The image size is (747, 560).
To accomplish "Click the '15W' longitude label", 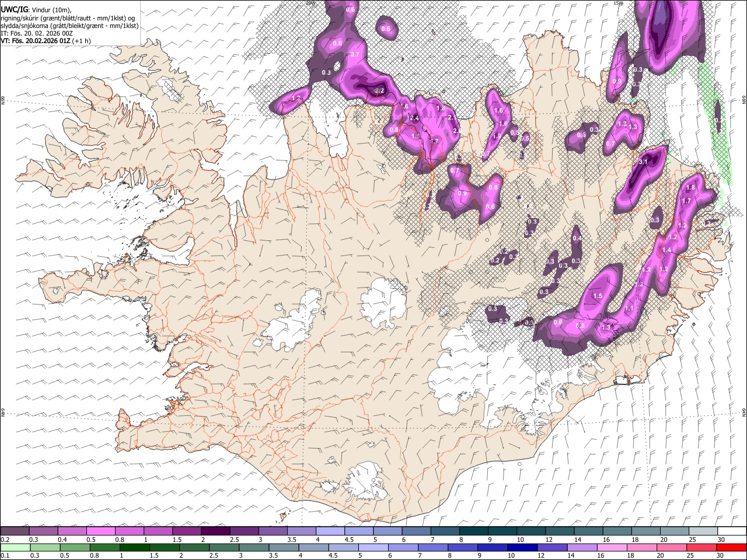I will point(617,3).
